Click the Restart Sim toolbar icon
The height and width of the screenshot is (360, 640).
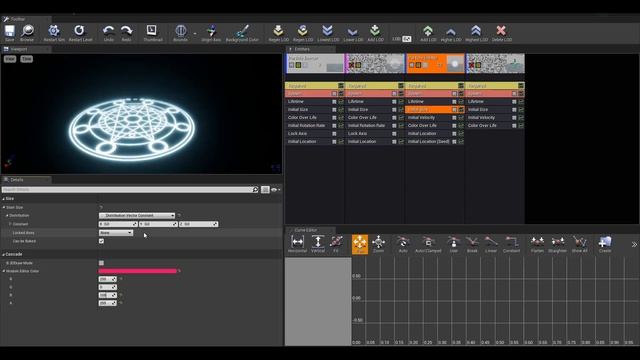click(54, 33)
